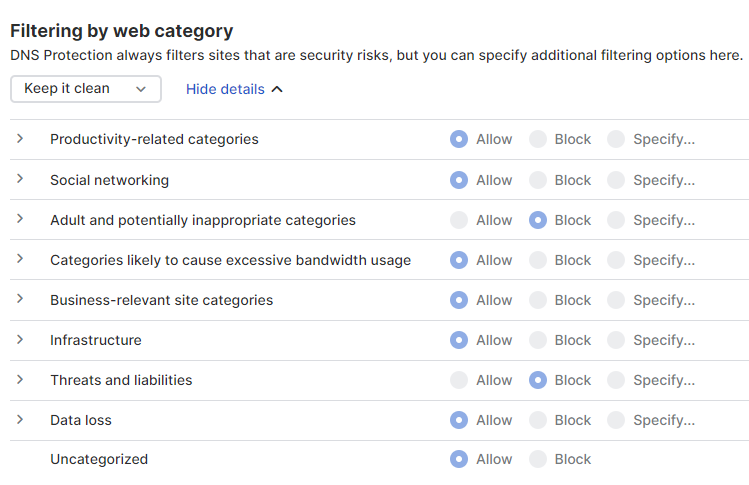The width and height of the screenshot is (749, 485).
Task: Select Block for excessive bandwidth usage categories
Action: click(538, 260)
